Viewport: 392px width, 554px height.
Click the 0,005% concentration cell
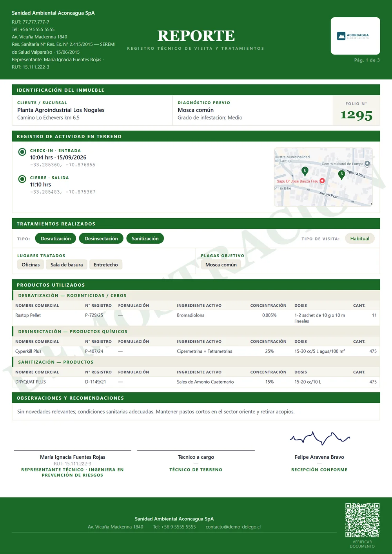coord(269,315)
